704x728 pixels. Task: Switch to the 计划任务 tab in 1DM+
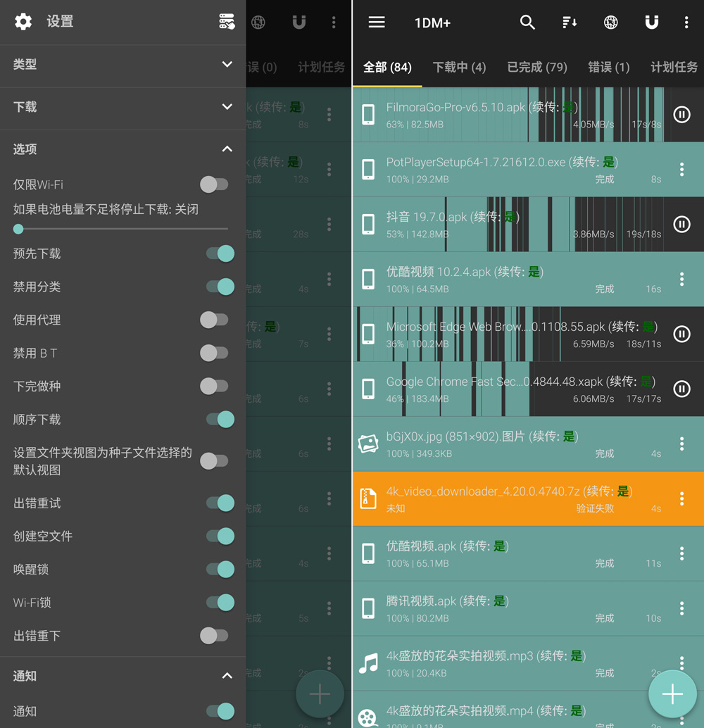point(674,68)
